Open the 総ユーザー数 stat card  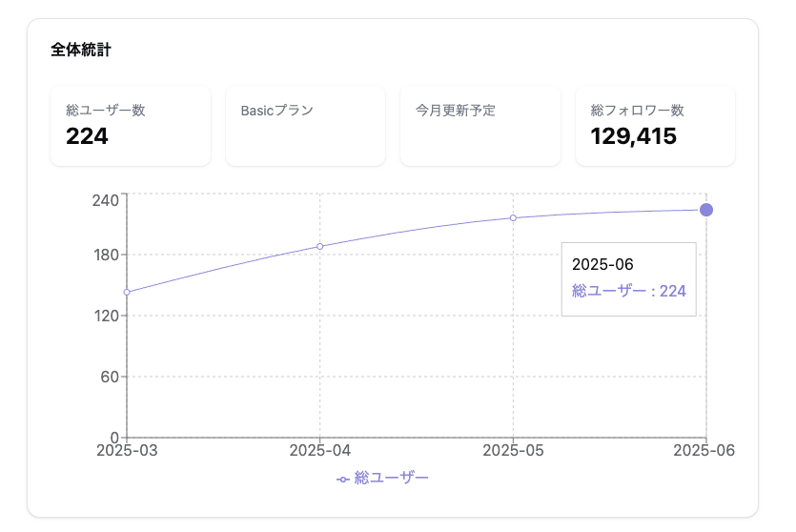(x=131, y=125)
